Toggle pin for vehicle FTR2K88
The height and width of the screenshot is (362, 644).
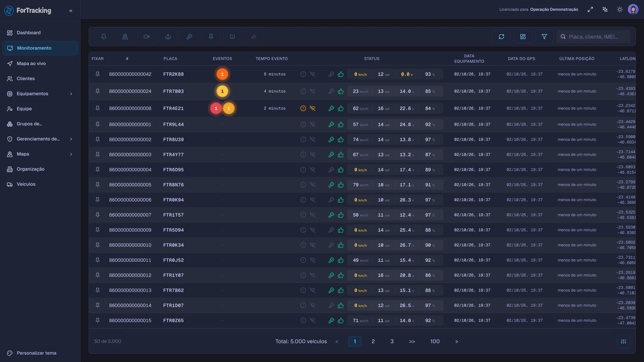tap(98, 74)
